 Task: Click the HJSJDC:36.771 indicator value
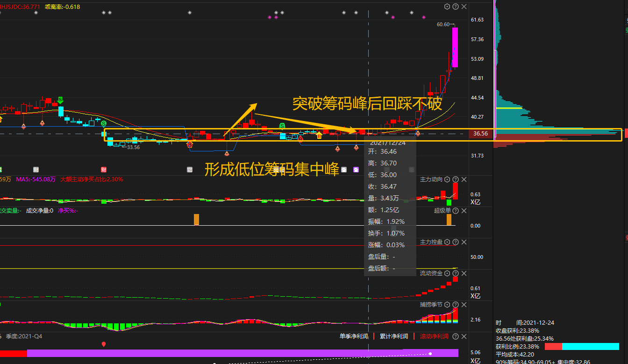(x=21, y=7)
